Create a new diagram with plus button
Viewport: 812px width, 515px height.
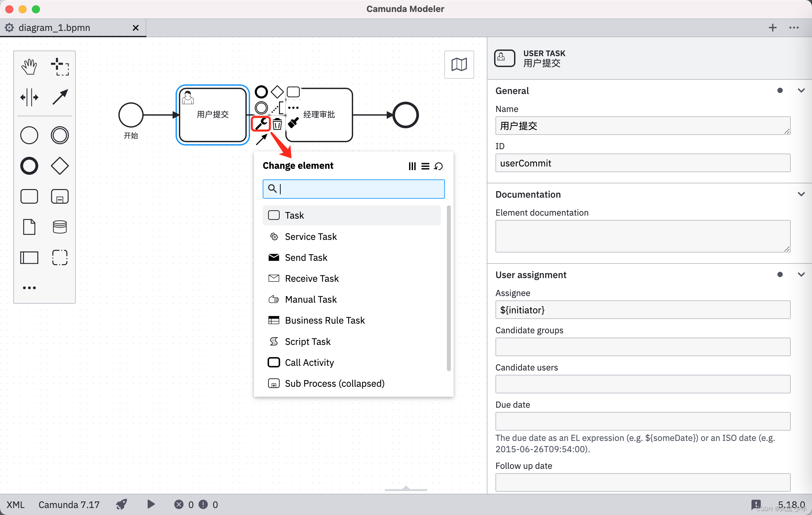pyautogui.click(x=772, y=28)
